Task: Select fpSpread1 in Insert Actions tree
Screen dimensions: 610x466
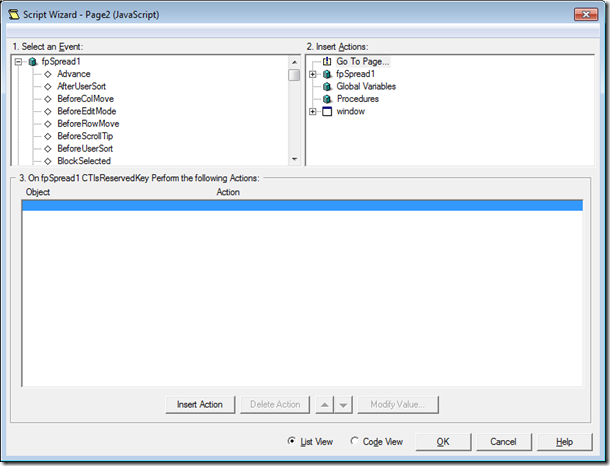Action: tap(355, 74)
